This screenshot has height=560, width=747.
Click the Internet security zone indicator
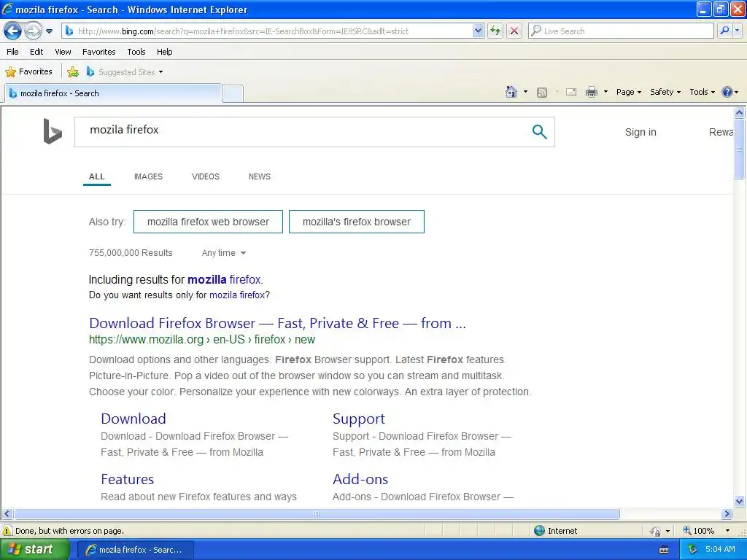(555, 531)
